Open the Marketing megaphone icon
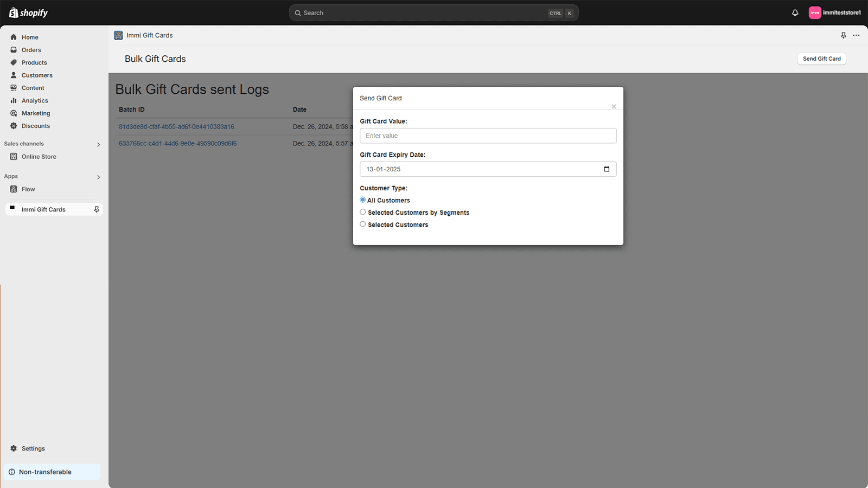The image size is (868, 488). [x=14, y=113]
